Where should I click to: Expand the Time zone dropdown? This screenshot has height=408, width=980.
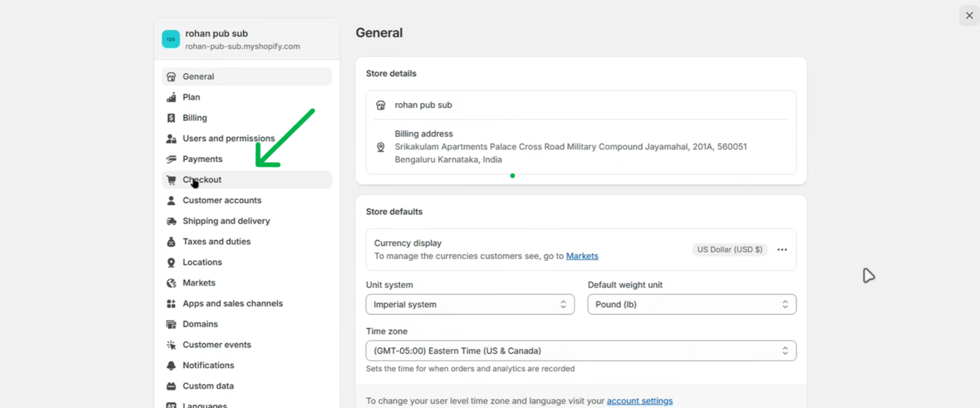click(581, 351)
